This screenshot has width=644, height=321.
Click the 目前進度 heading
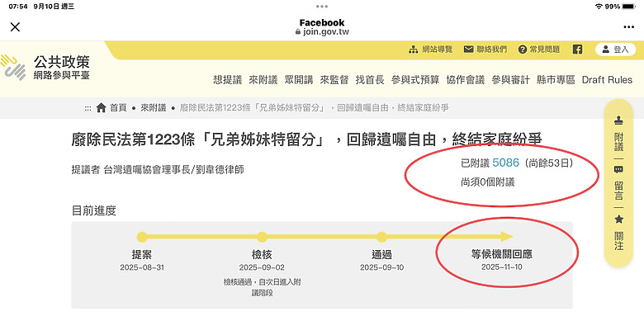pos(93,211)
